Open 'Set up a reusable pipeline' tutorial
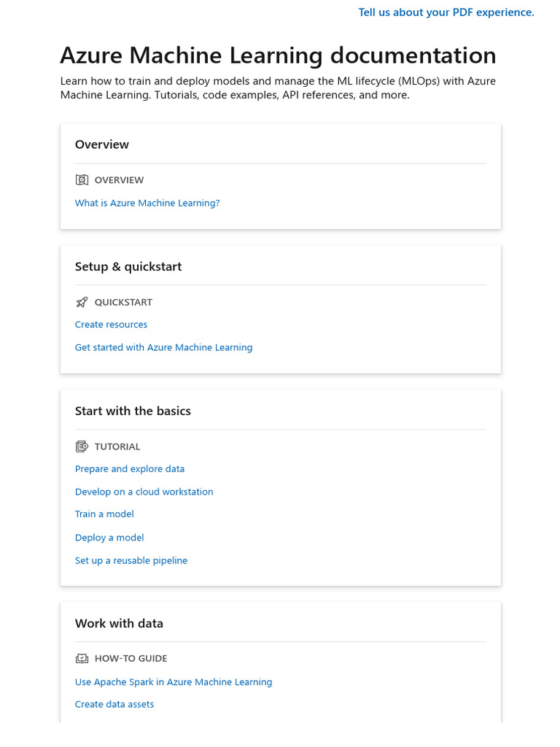The width and height of the screenshot is (560, 747). point(131,560)
